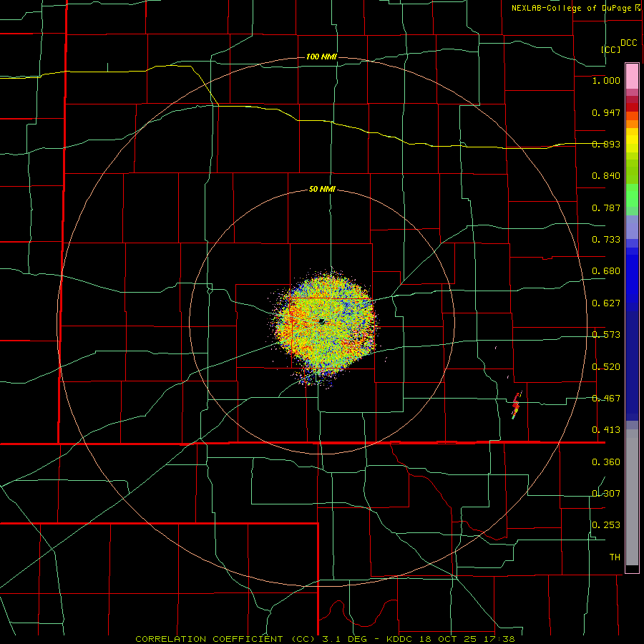
Task: Click the 100 NMI range ring label
Action: (321, 57)
